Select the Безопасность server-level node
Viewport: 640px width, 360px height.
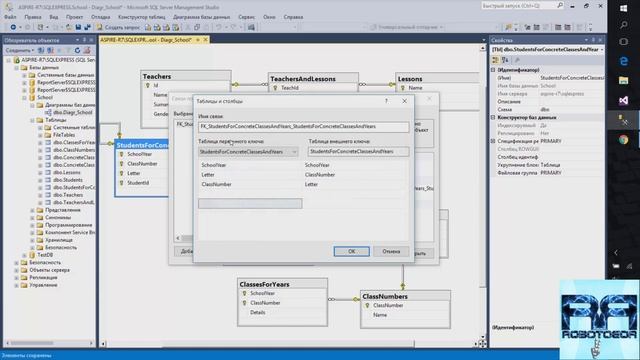(x=45, y=262)
